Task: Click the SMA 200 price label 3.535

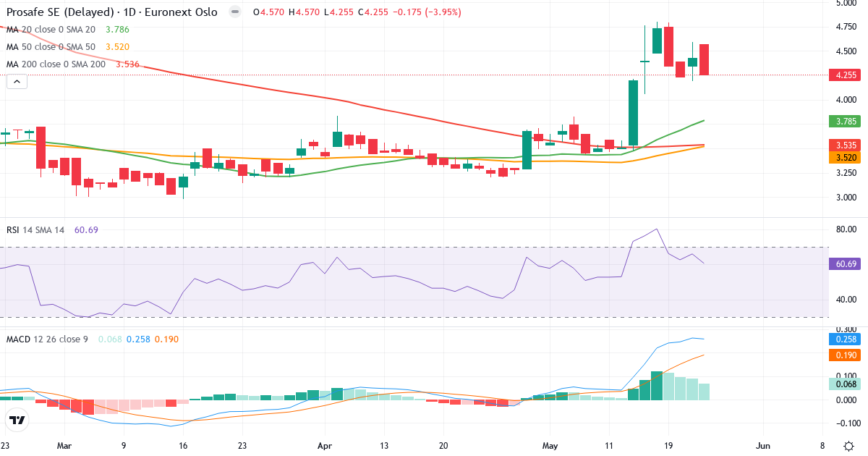Action: 846,145
